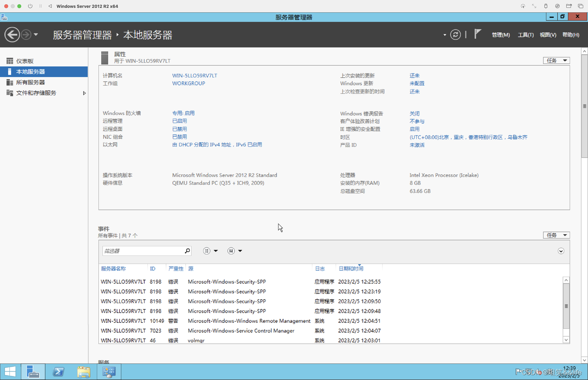The image size is (588, 380).
Task: Open the events list criteria icon
Action: pos(207,251)
